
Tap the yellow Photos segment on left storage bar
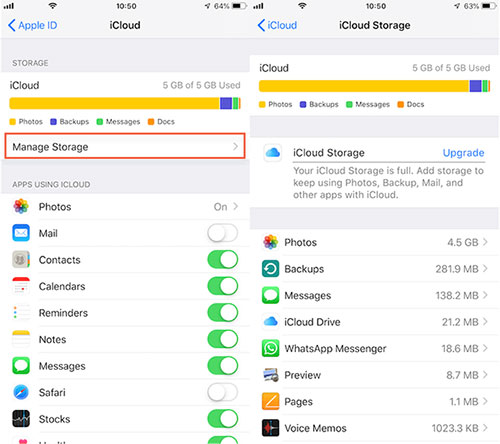coord(114,103)
